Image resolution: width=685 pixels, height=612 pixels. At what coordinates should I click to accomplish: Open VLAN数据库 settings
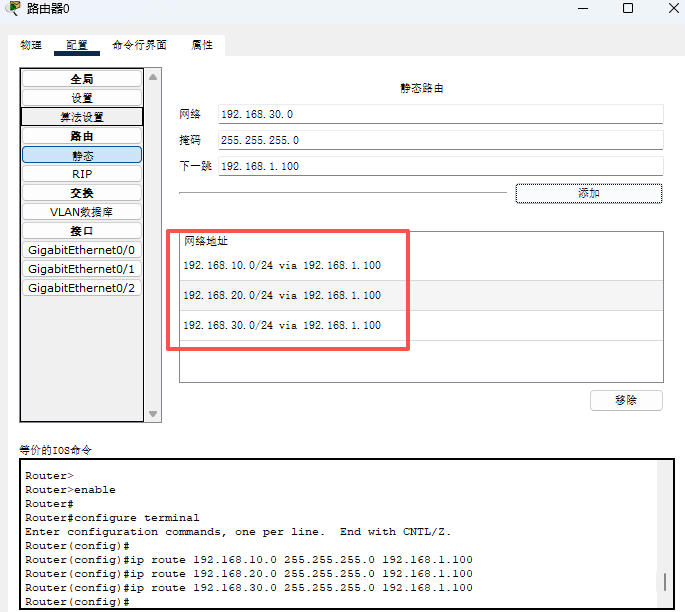[82, 212]
